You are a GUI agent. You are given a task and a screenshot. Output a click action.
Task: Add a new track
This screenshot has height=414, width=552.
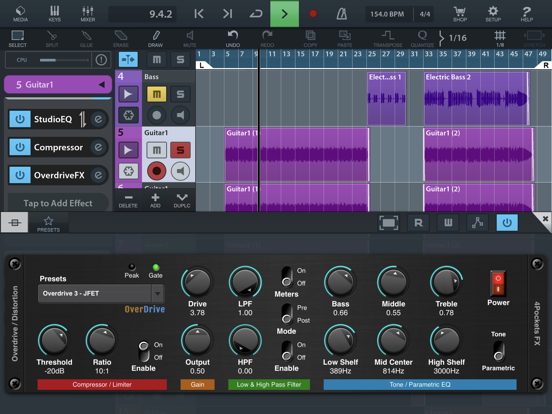click(155, 200)
